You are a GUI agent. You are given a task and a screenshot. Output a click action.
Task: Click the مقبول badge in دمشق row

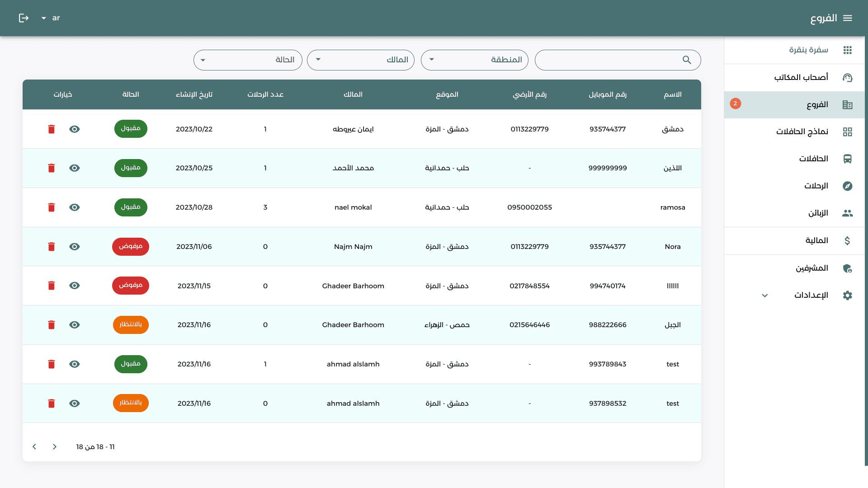click(131, 129)
